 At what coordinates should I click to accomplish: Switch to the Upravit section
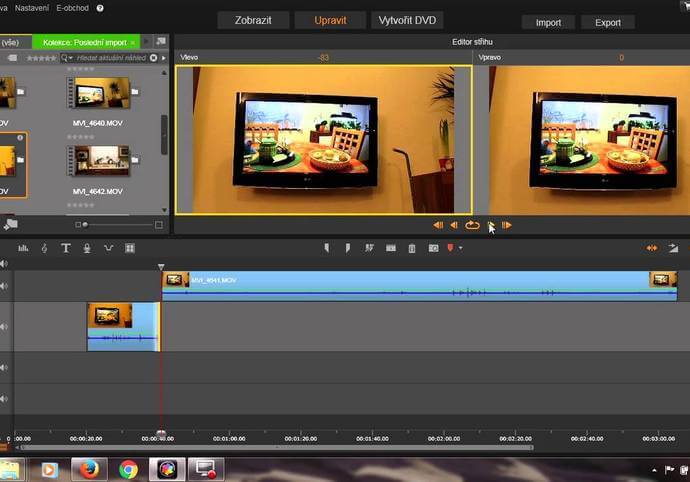pos(330,20)
